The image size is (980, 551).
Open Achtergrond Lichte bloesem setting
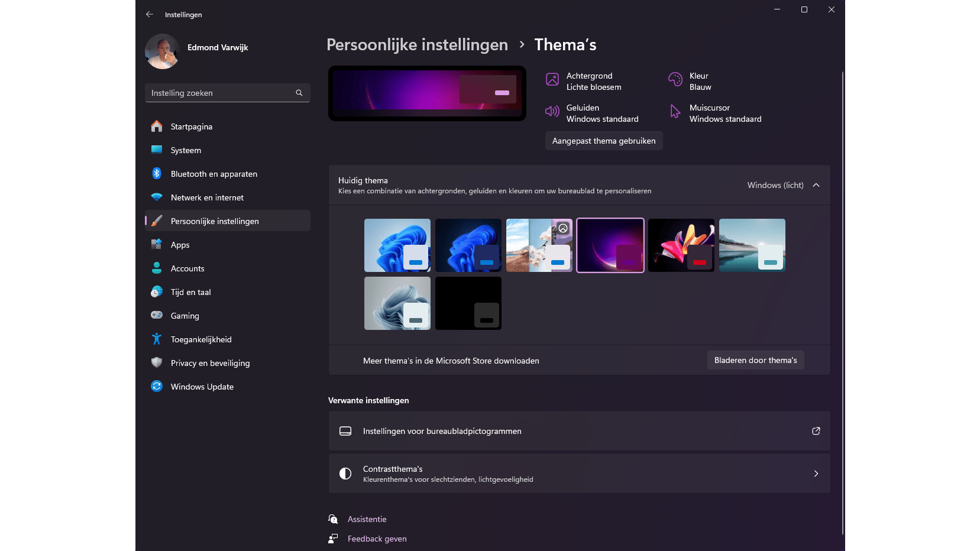pyautogui.click(x=584, y=82)
